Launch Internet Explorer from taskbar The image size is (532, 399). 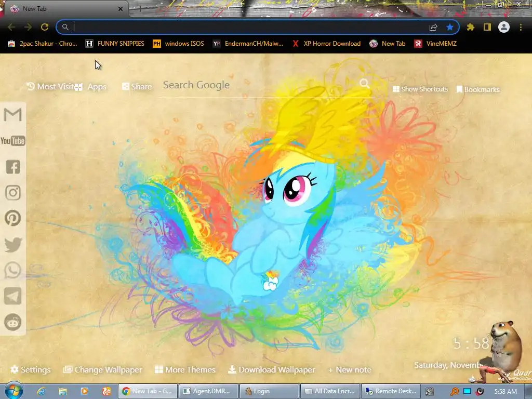tap(41, 391)
